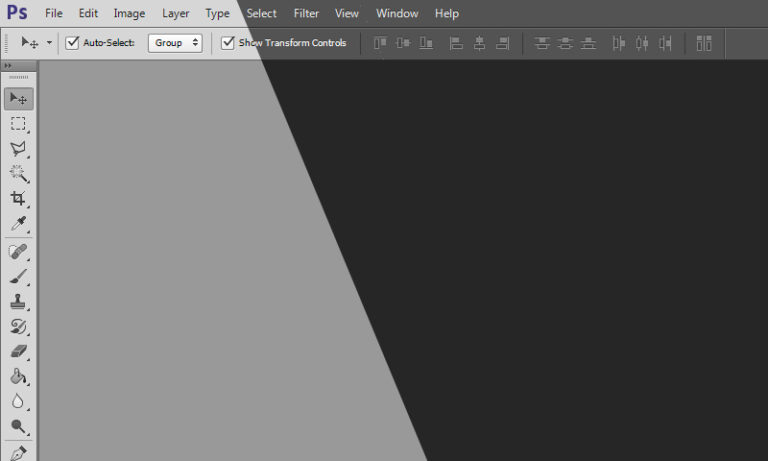Activate the Crop tool

tap(18, 199)
